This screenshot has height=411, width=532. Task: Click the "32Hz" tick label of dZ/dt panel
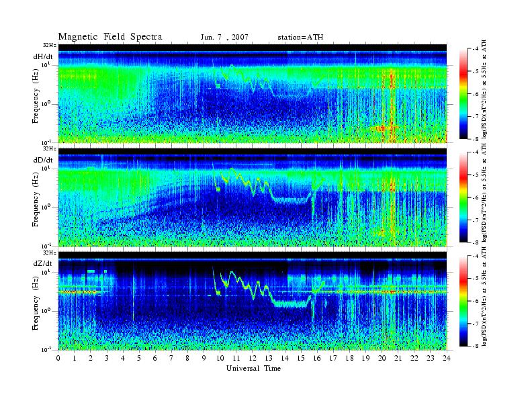[50, 253]
